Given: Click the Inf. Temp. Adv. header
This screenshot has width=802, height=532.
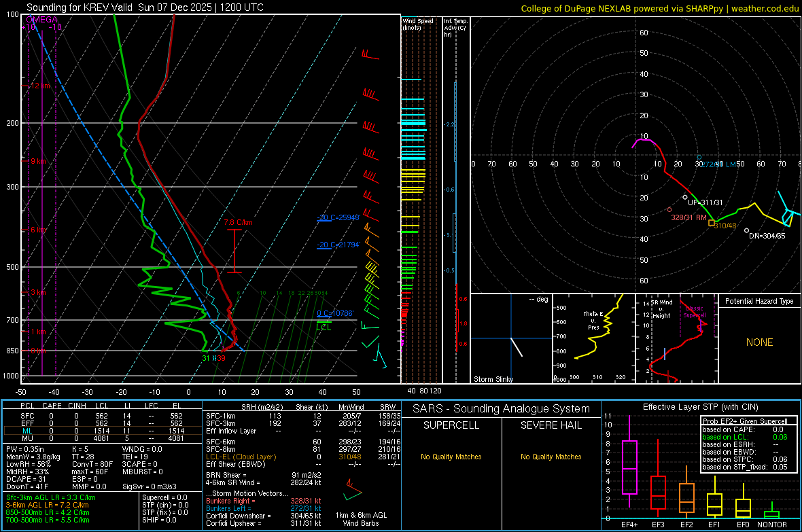Looking at the screenshot, I should 455,28.
